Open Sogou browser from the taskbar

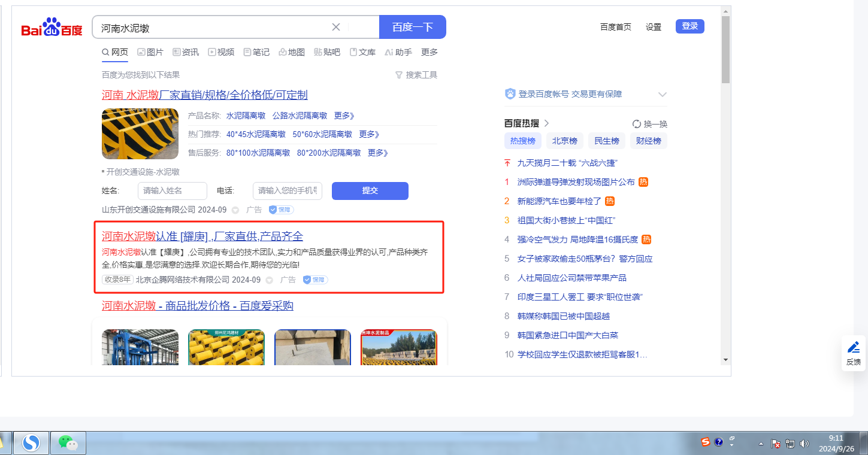tap(31, 443)
